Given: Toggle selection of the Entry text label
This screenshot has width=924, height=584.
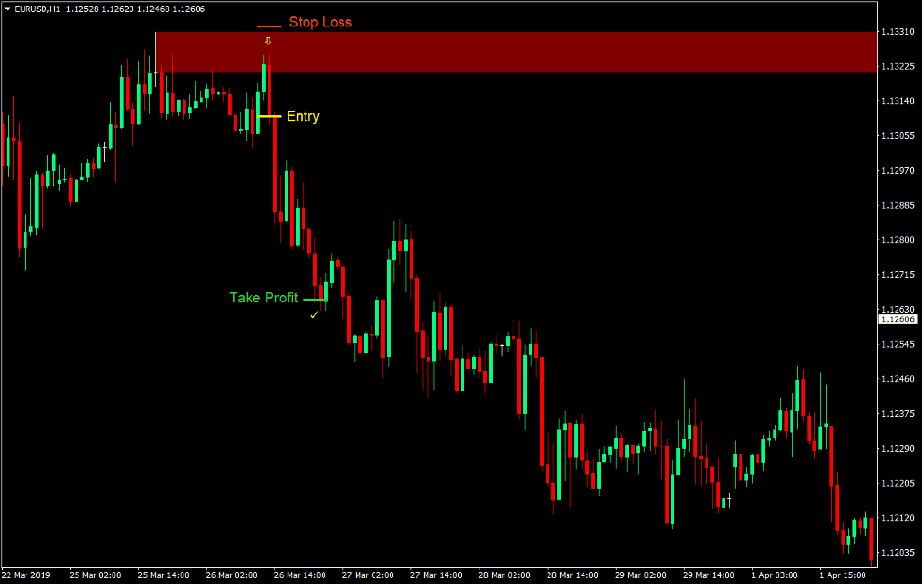Looking at the screenshot, I should (303, 116).
